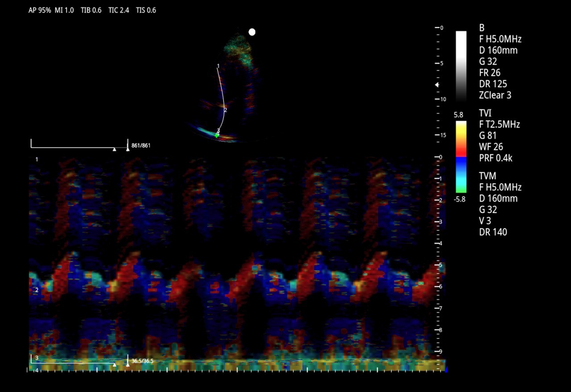The image size is (571, 392).
Task: Click frame rate FR 26
Action: [490, 72]
